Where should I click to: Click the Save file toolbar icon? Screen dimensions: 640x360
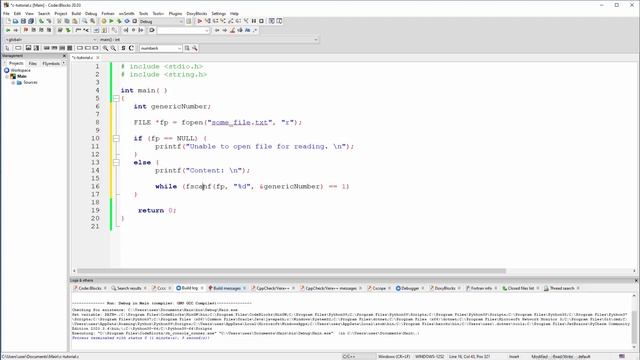[x=23, y=21]
